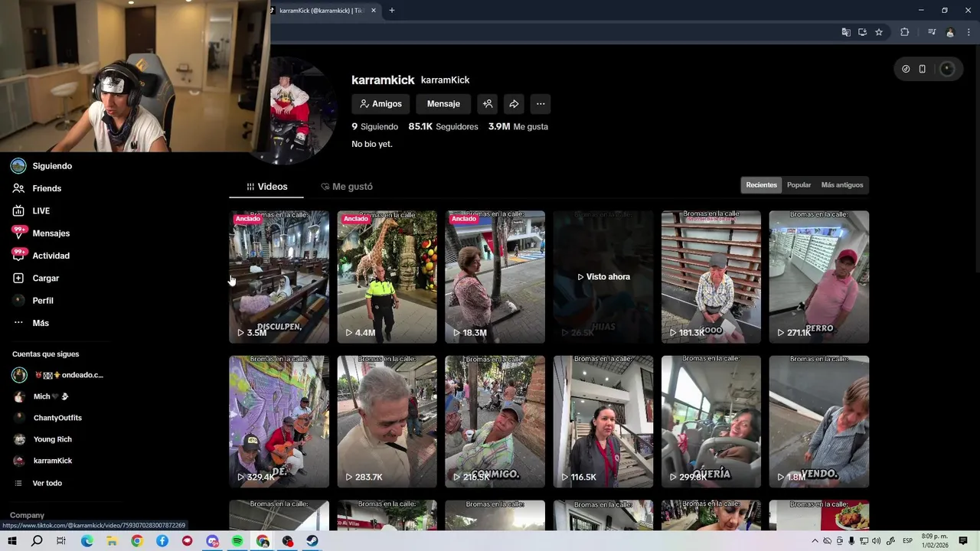Open the Windows notification center icon

[x=963, y=541]
